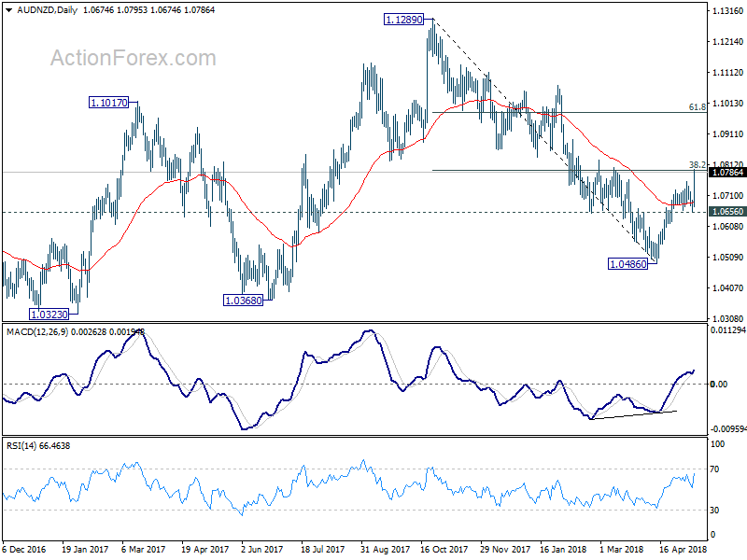This screenshot has width=747, height=560.
Task: Click the 1.11120 price axis value
Action: tap(727, 73)
